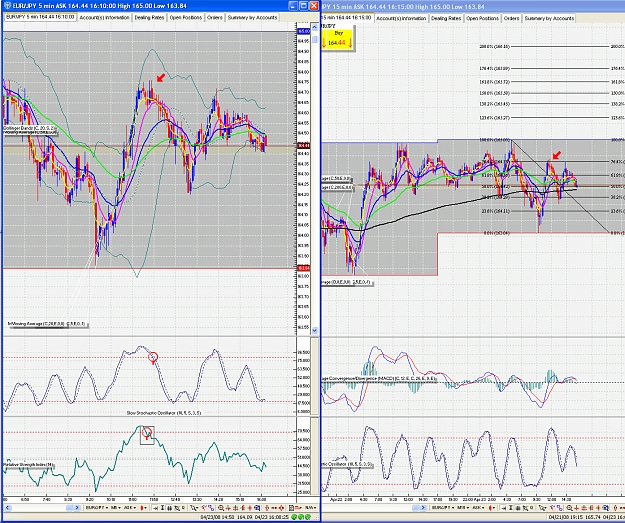
Task: Open Summary by Accounts tab in 15 min window
Action: tap(549, 18)
